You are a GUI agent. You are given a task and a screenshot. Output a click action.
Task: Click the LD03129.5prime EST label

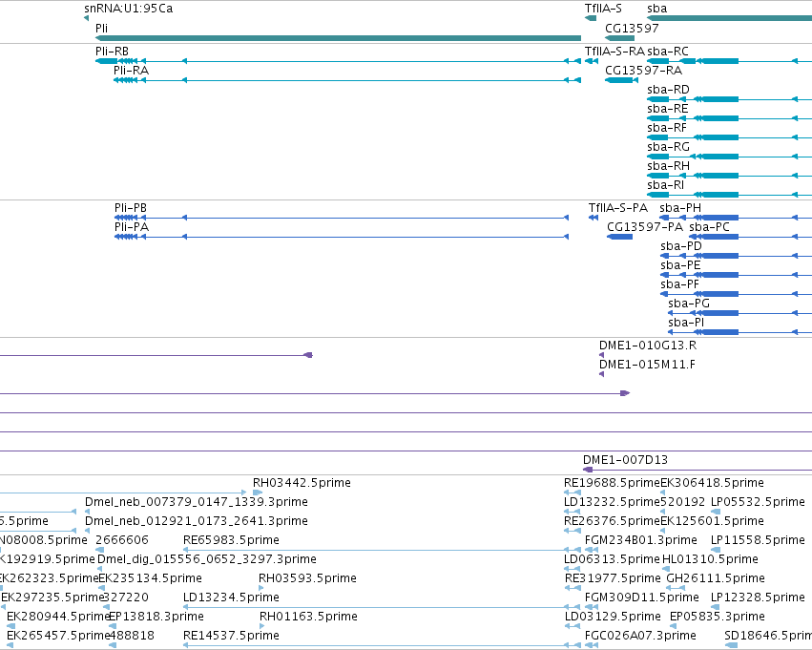(x=613, y=617)
